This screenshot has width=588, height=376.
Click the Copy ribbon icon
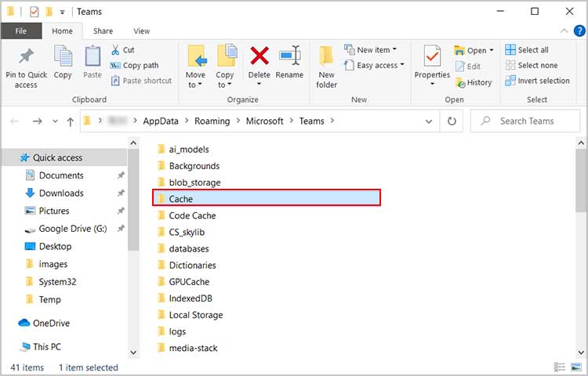pyautogui.click(x=63, y=56)
